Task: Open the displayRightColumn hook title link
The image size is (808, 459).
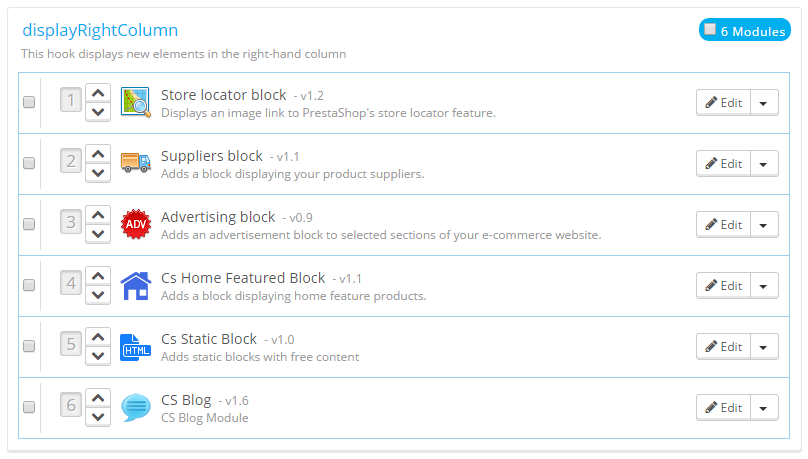Action: (99, 30)
